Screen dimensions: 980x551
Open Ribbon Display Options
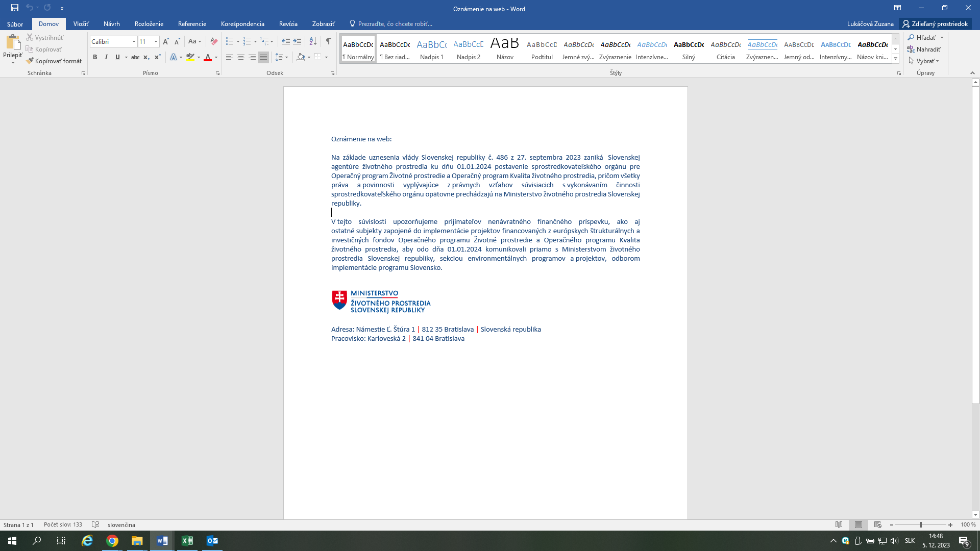click(x=897, y=8)
